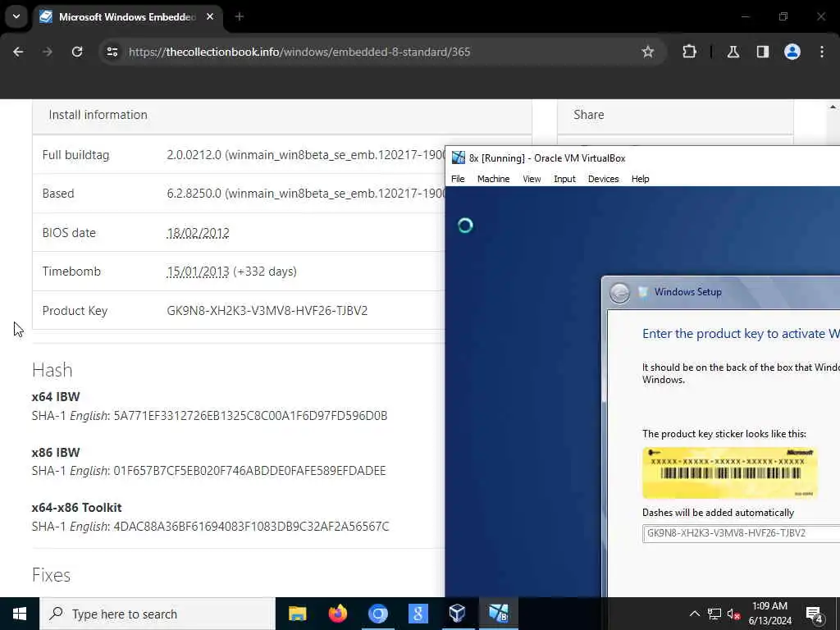Open VirtualBox Input menu
This screenshot has height=630, width=840.
point(564,179)
